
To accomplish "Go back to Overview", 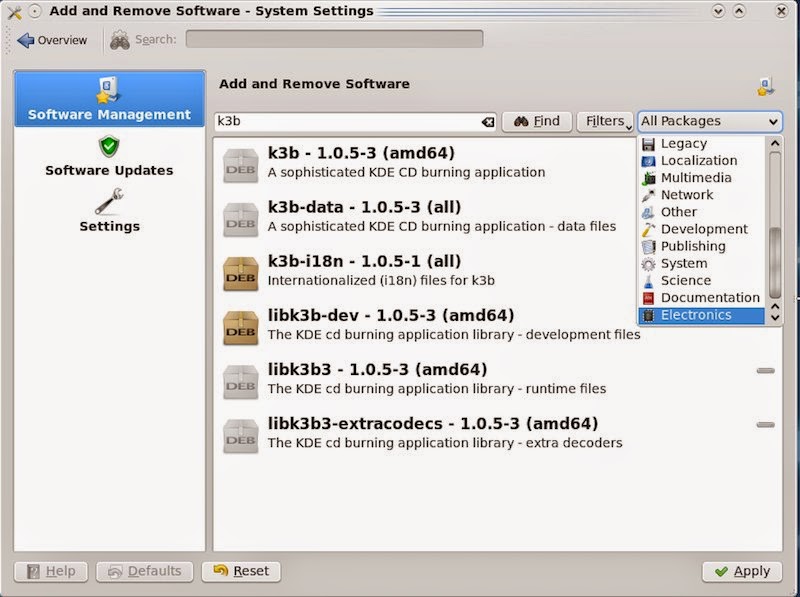I will tap(52, 40).
